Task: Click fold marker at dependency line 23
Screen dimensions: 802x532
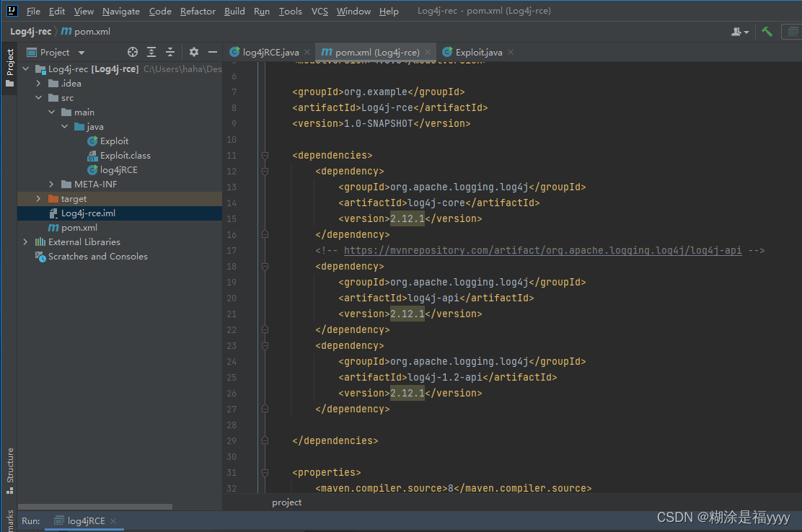Action: [x=265, y=345]
